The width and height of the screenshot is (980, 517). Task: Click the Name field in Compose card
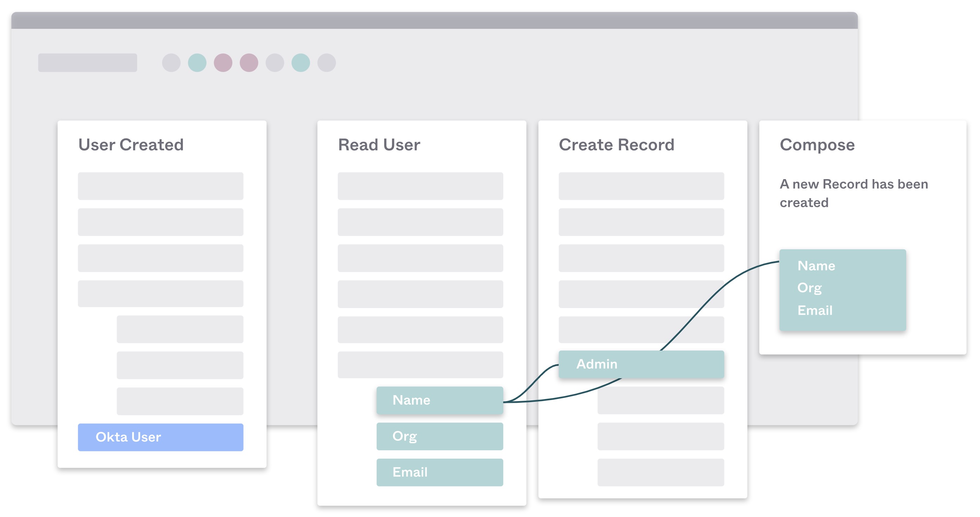[816, 266]
